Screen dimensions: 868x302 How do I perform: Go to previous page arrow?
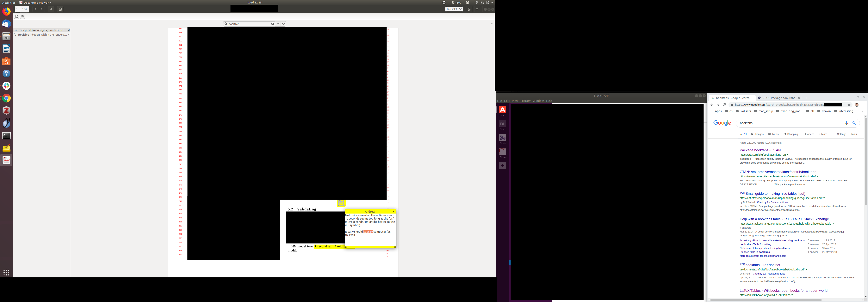pyautogui.click(x=35, y=9)
